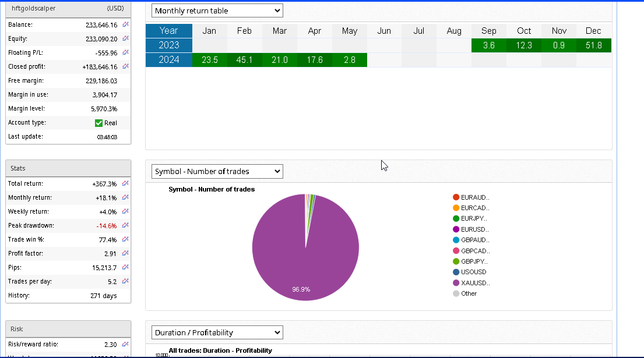Viewport: 644px width, 358px height.
Task: Open the Peak drawdown chart icon
Action: [x=125, y=226]
